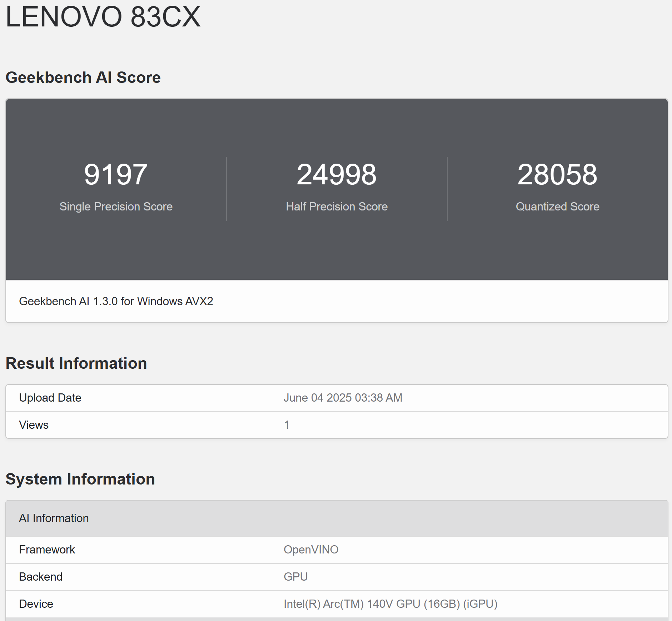
Task: Click the Framework row label
Action: (x=47, y=550)
